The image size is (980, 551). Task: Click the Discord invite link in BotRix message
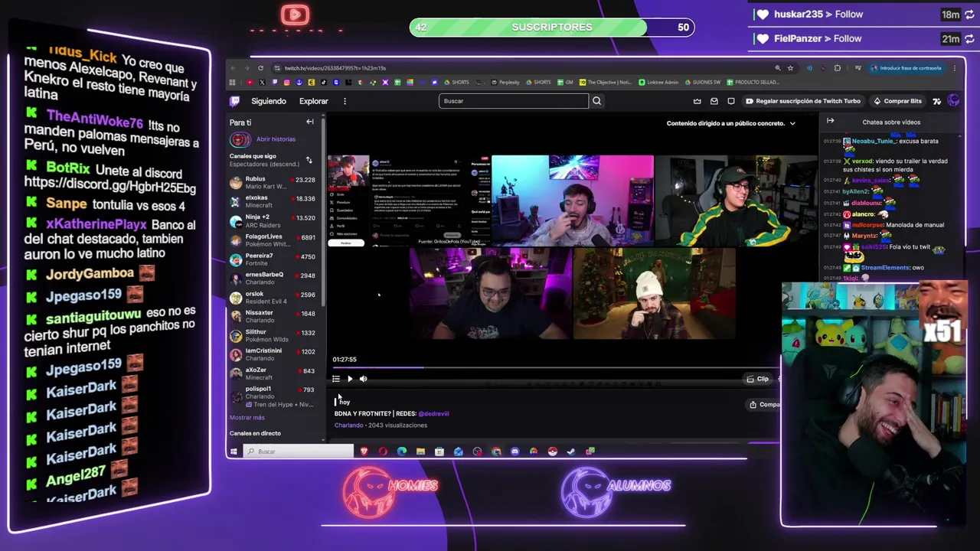click(x=110, y=186)
